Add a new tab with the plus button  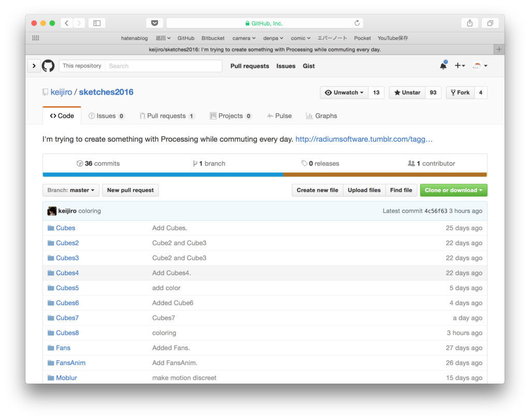click(499, 49)
